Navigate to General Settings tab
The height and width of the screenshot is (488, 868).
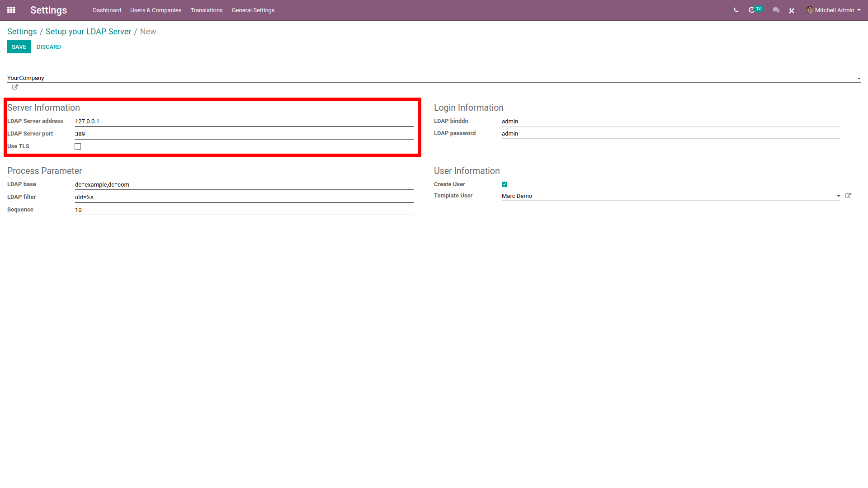pos(252,10)
